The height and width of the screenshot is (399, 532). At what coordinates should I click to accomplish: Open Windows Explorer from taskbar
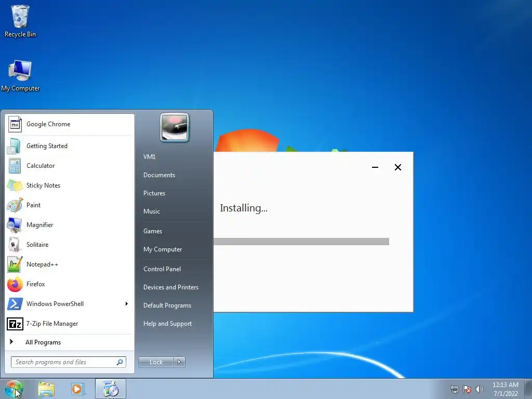[x=46, y=389]
